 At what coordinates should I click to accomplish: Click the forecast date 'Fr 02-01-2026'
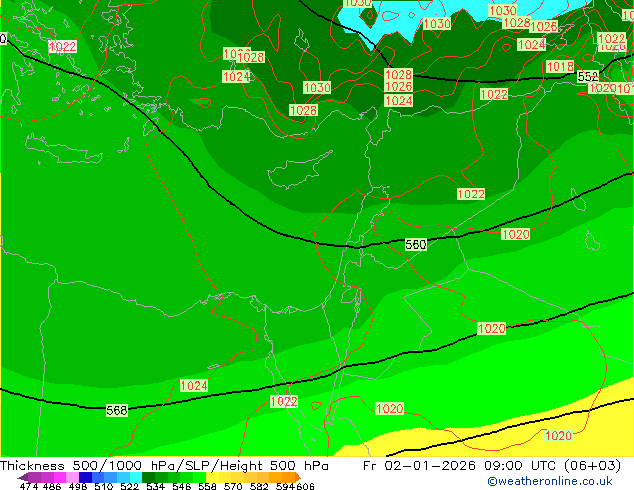click(x=419, y=466)
